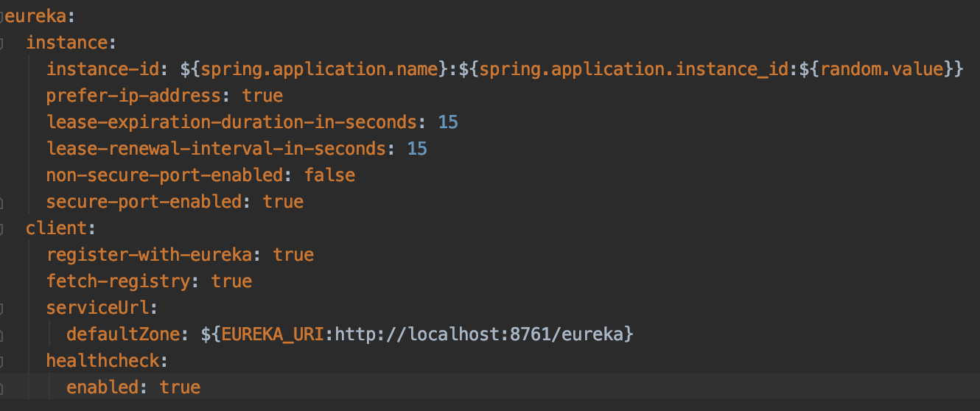Collapse the healthcheck block fold marker
The image size is (980, 411).
click(2, 361)
